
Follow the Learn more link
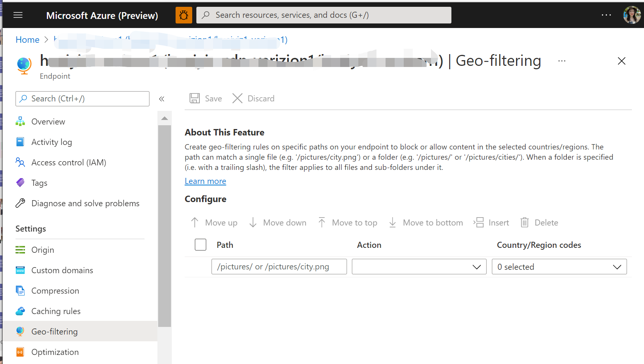point(205,181)
